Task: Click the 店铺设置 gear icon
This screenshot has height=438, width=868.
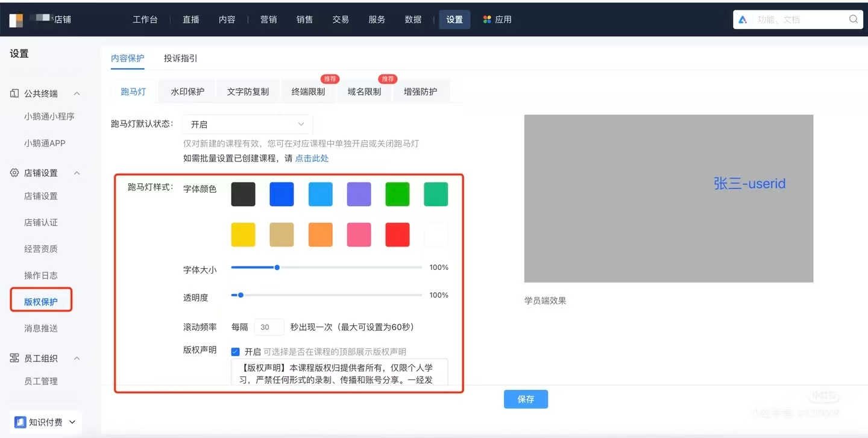Action: point(14,173)
